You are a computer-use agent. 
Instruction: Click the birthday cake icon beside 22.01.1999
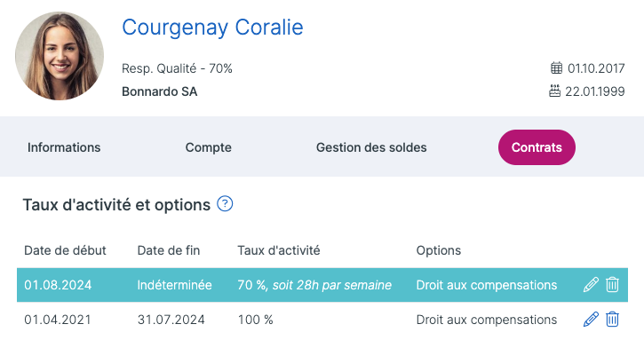click(x=554, y=91)
